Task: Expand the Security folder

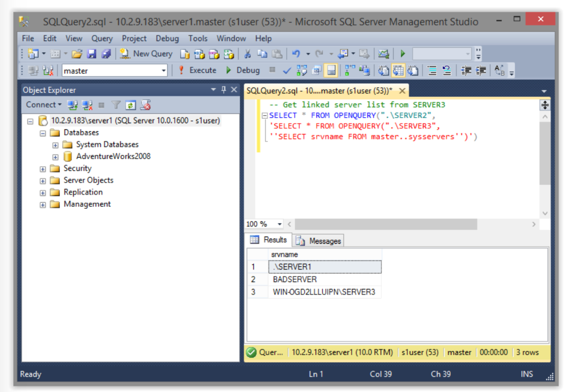Action: 43,169
